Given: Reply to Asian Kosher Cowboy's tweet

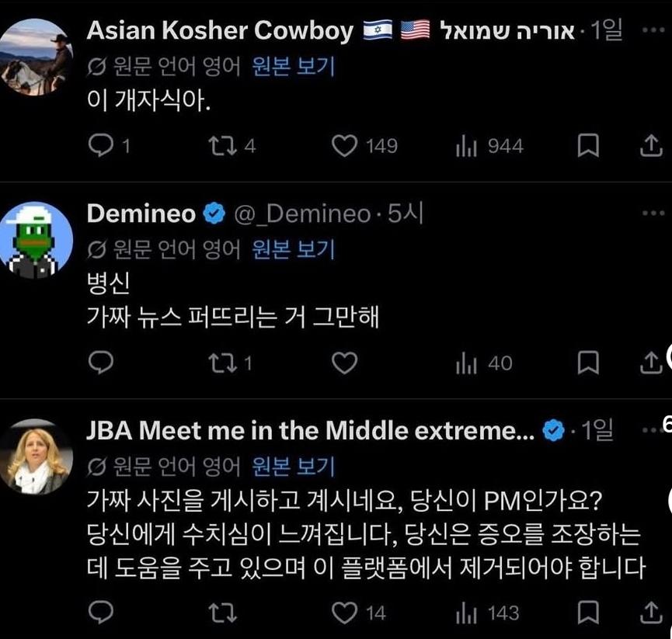Looking at the screenshot, I should [x=100, y=143].
